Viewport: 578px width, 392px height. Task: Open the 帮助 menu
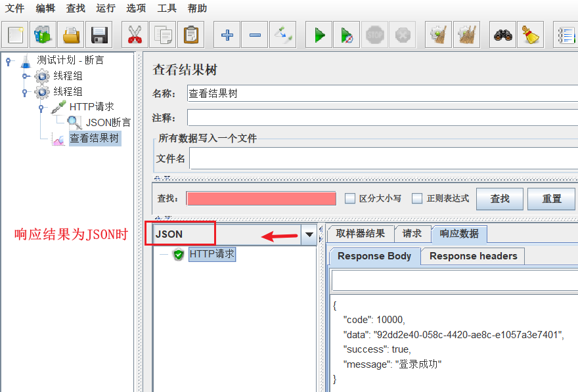point(197,8)
